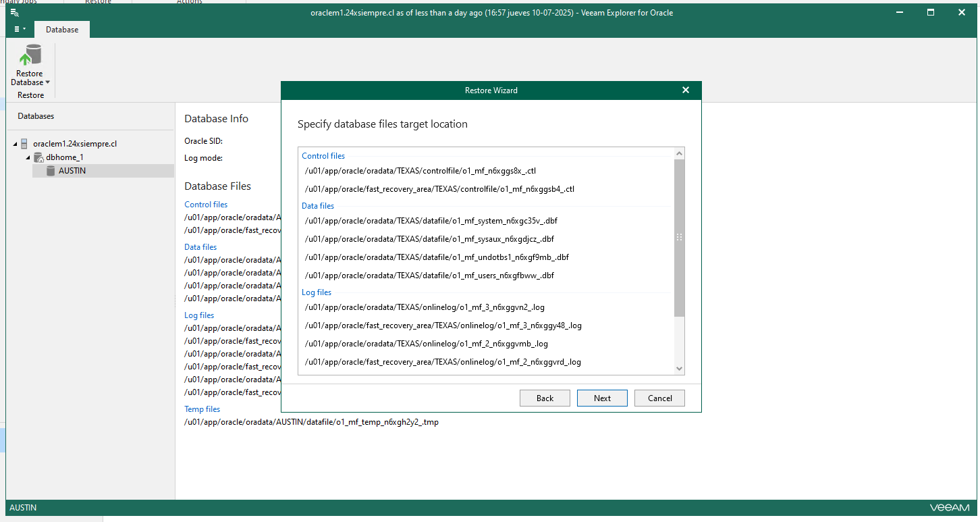Select the o1_mf_undotbs1_n6xgf9mb_.dbf data file path

(437, 257)
